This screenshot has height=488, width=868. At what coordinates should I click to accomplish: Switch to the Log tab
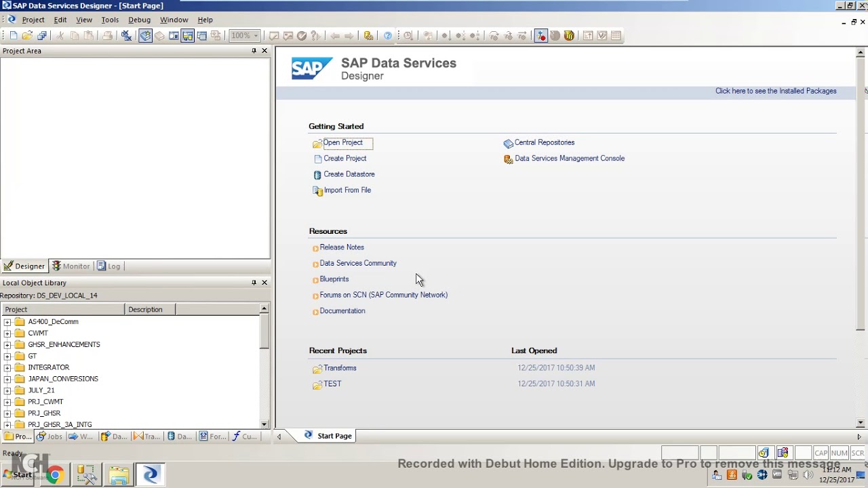108,266
